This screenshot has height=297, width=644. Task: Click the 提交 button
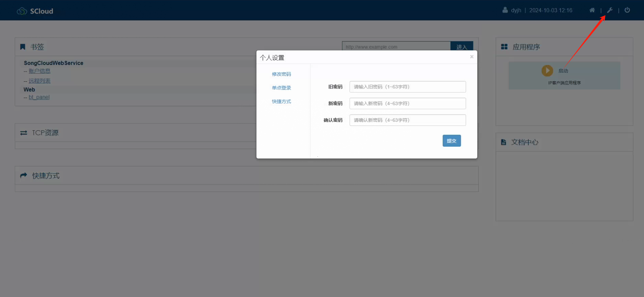point(452,141)
